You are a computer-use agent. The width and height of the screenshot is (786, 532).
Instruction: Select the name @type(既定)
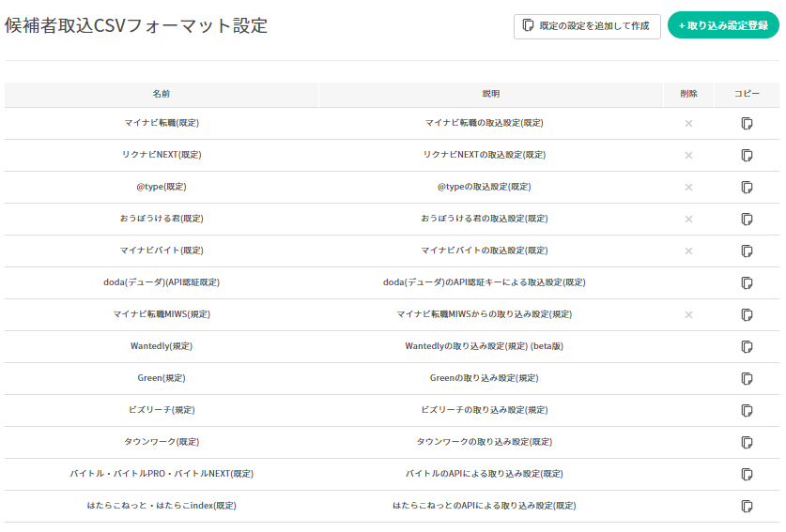coord(162,187)
